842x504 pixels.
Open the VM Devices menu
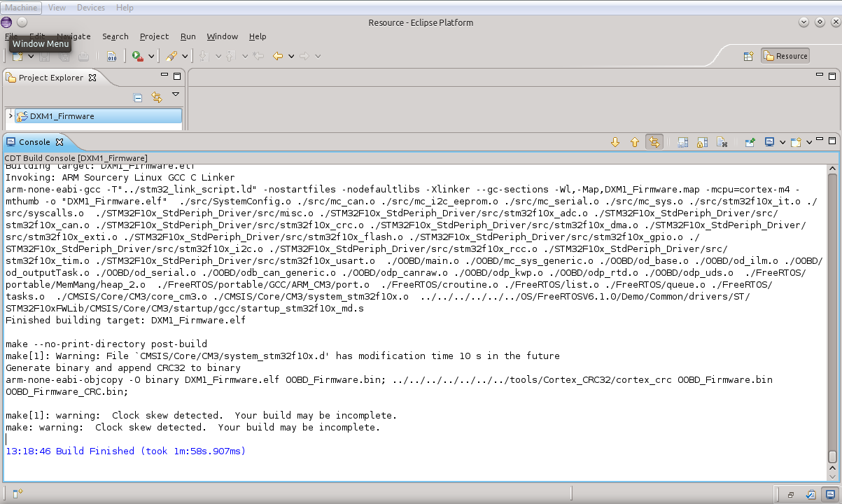click(90, 8)
